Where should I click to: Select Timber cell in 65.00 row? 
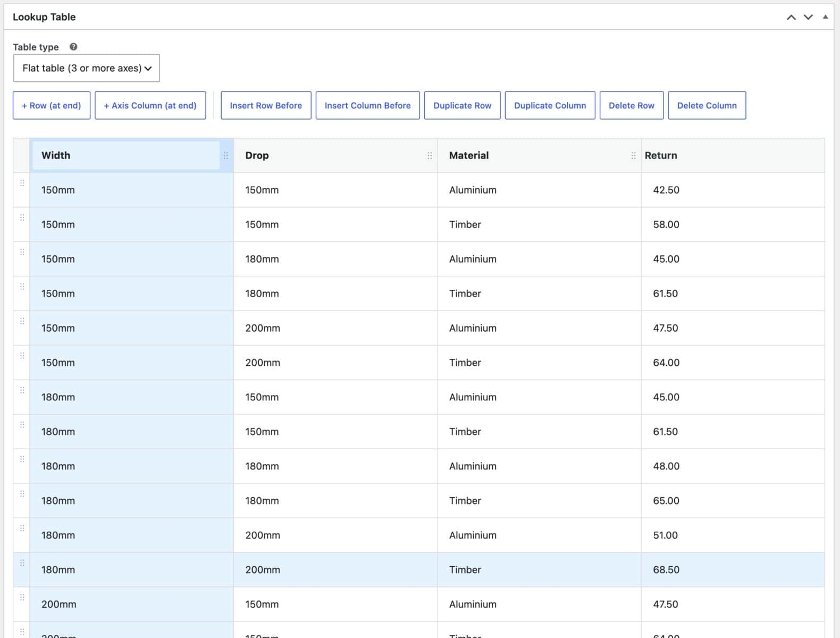point(539,500)
